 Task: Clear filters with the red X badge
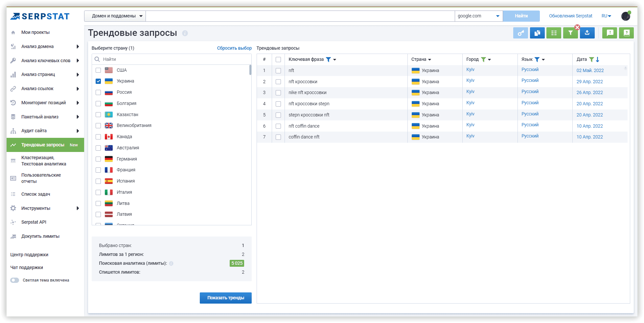(577, 27)
